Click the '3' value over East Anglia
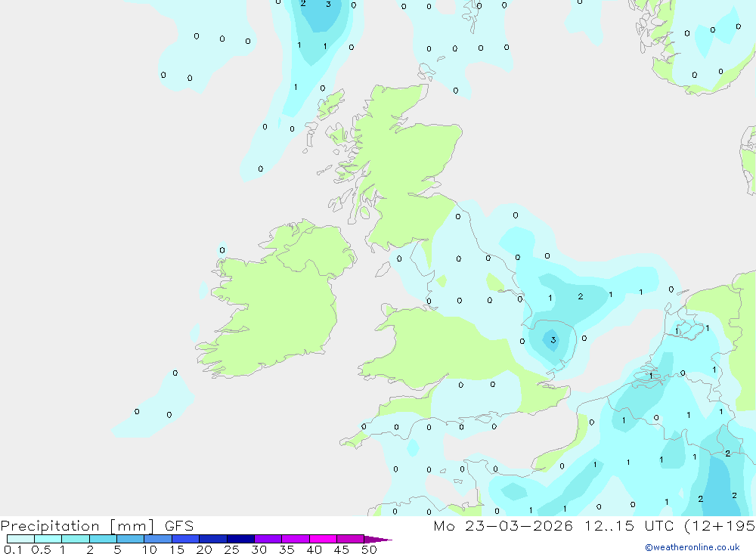 pyautogui.click(x=553, y=340)
